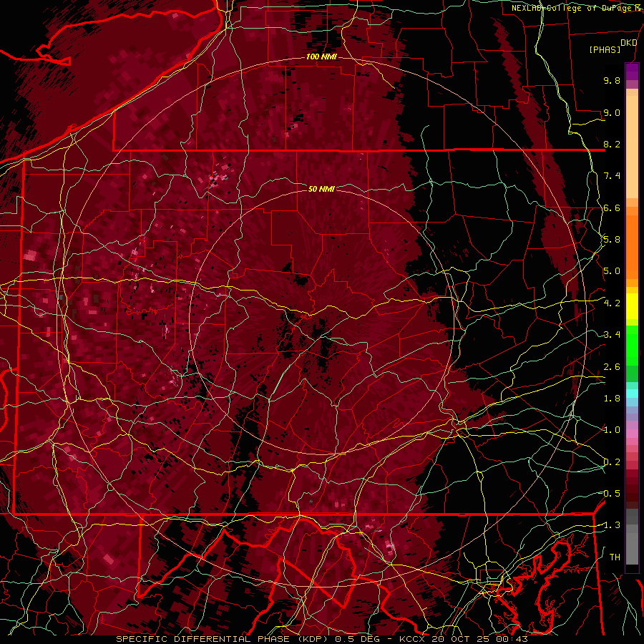Click the yellow segment of the color bar

[x=632, y=306]
